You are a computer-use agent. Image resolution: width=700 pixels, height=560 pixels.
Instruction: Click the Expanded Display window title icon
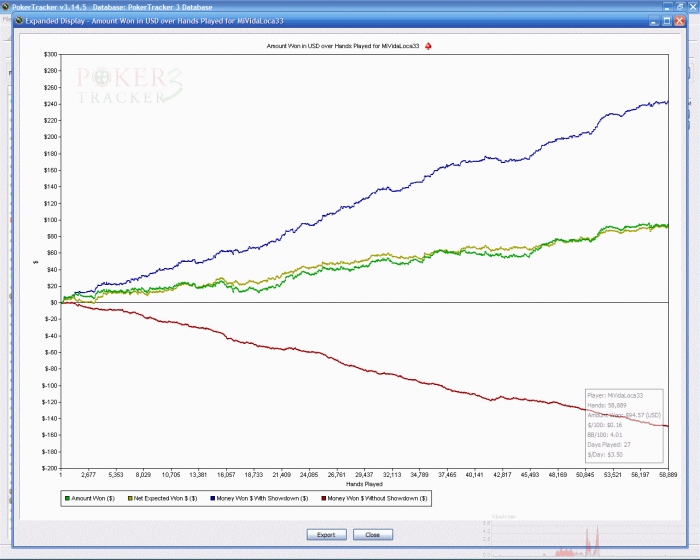[x=19, y=21]
